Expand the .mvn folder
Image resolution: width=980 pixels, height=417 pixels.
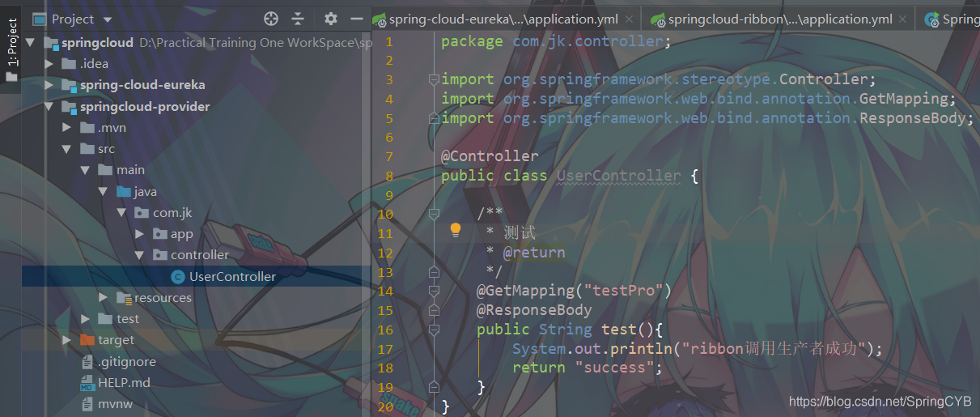click(x=67, y=128)
